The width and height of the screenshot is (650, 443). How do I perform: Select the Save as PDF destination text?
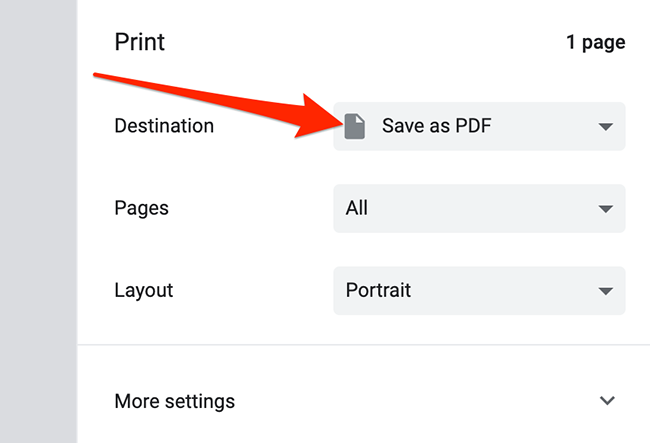pyautogui.click(x=437, y=127)
